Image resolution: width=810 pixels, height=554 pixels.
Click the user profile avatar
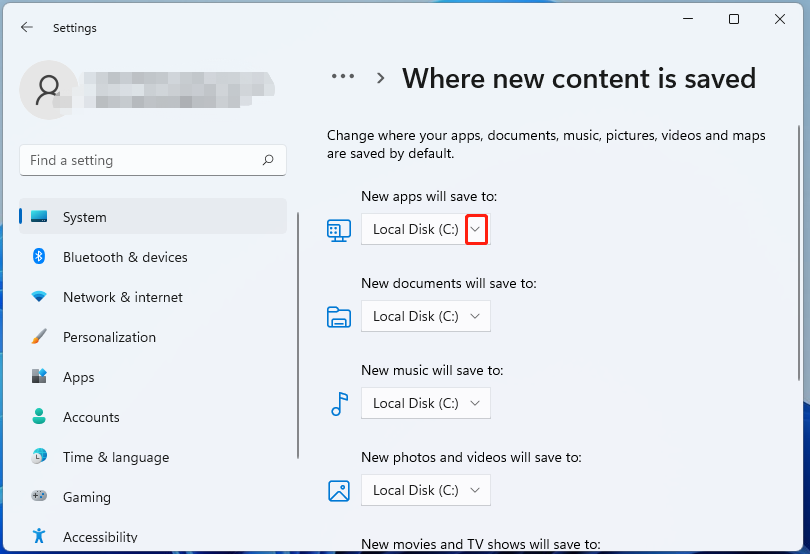pyautogui.click(x=49, y=90)
